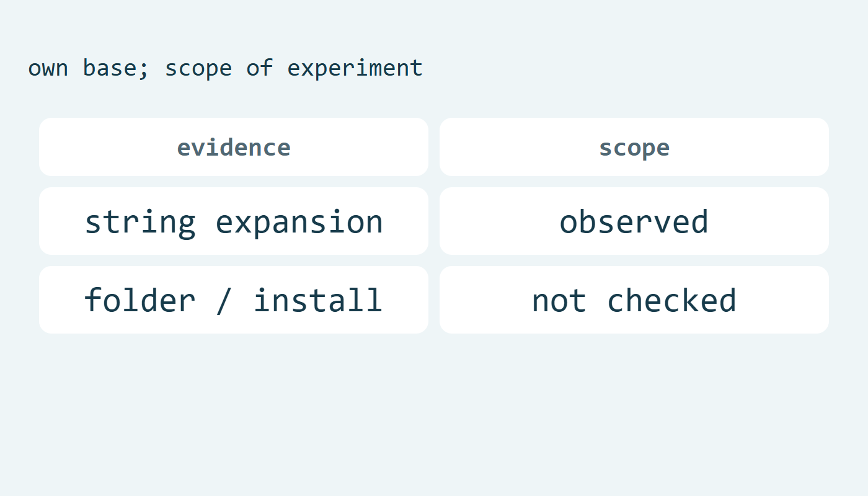Click the word 'observed' under the scope column
868x496 pixels.
coord(634,221)
